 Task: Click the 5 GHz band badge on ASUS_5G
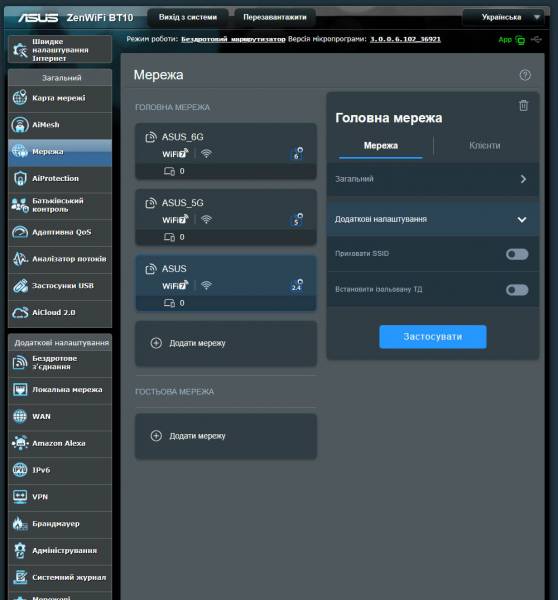coord(297,220)
